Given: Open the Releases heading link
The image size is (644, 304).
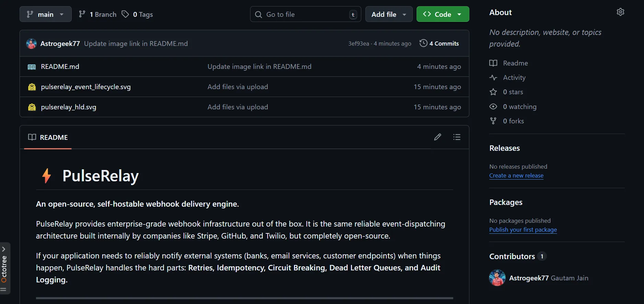Looking at the screenshot, I should (504, 148).
